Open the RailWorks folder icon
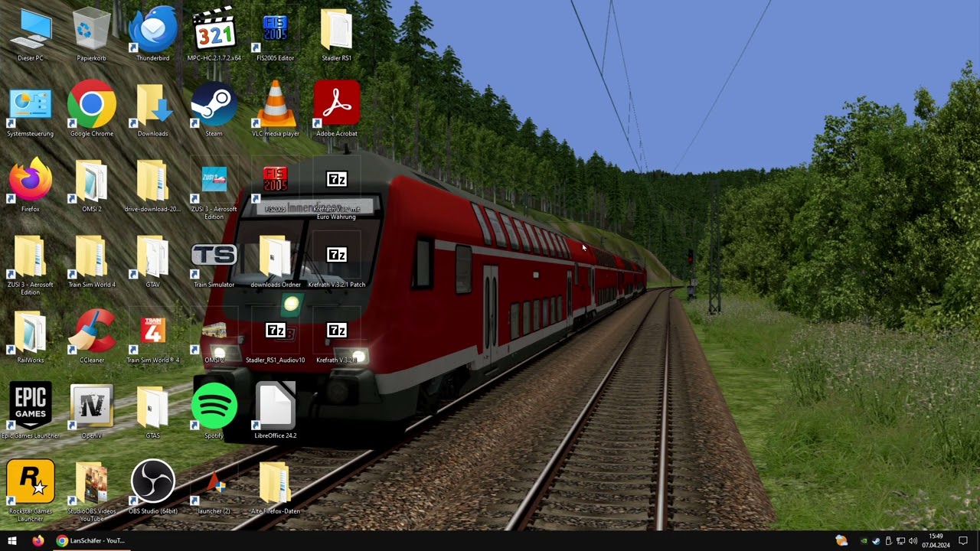980x551 pixels. (31, 337)
